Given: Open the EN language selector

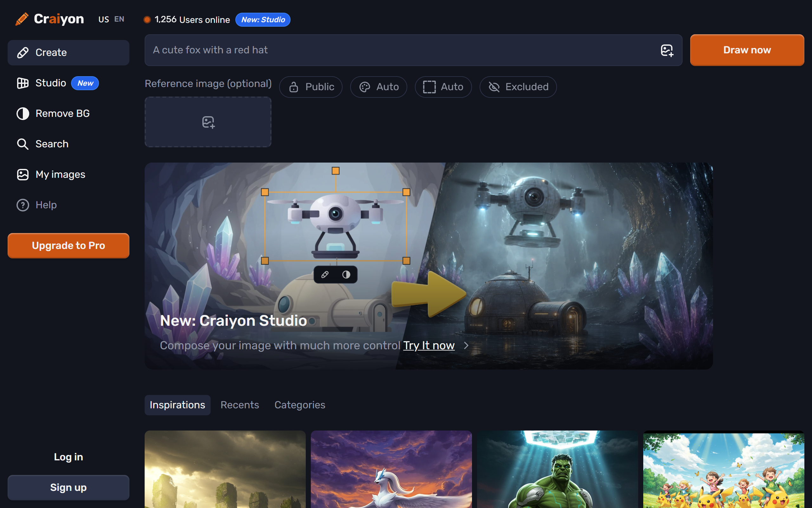Looking at the screenshot, I should (x=119, y=19).
